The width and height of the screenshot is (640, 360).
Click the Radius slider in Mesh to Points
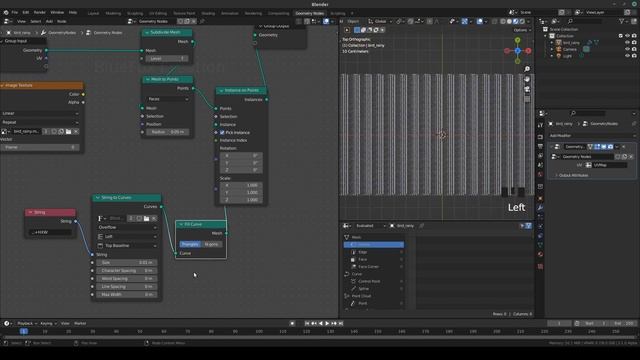coord(167,132)
